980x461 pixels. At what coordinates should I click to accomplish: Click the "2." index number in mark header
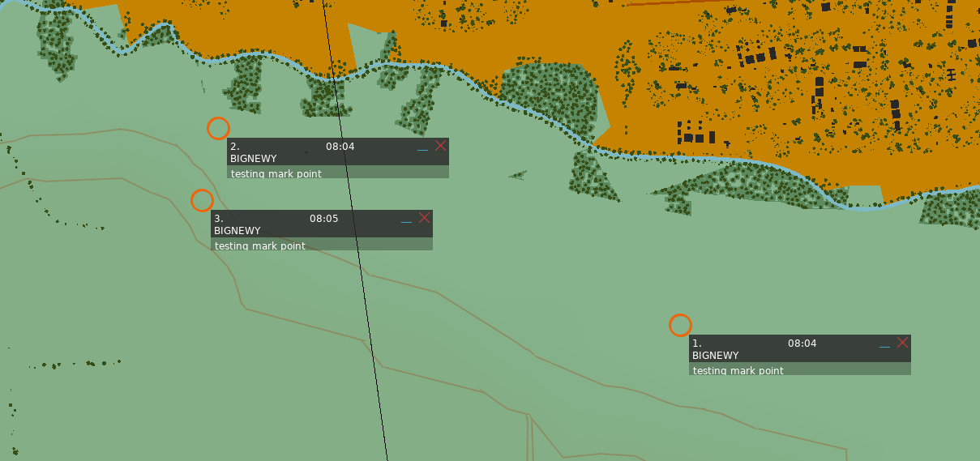pos(235,147)
